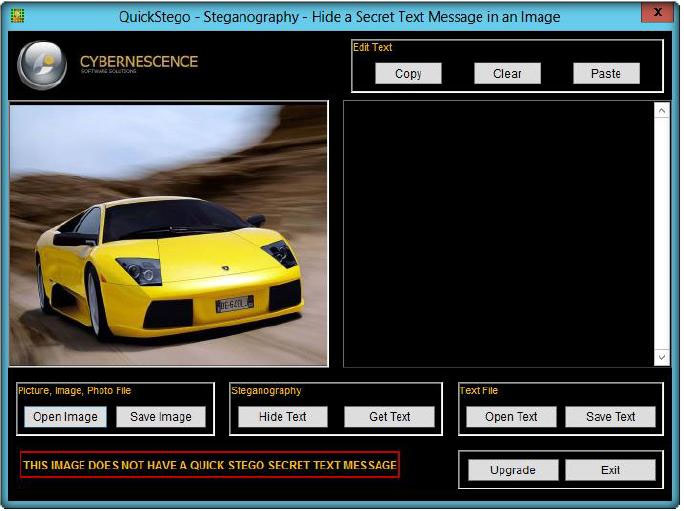
Task: Click the Upgrade button
Action: click(x=513, y=470)
